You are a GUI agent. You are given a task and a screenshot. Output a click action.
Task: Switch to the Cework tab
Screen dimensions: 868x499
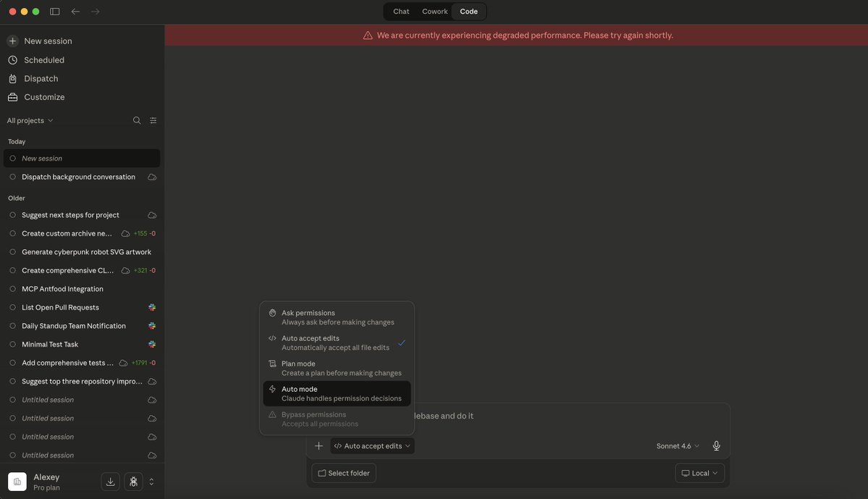434,12
